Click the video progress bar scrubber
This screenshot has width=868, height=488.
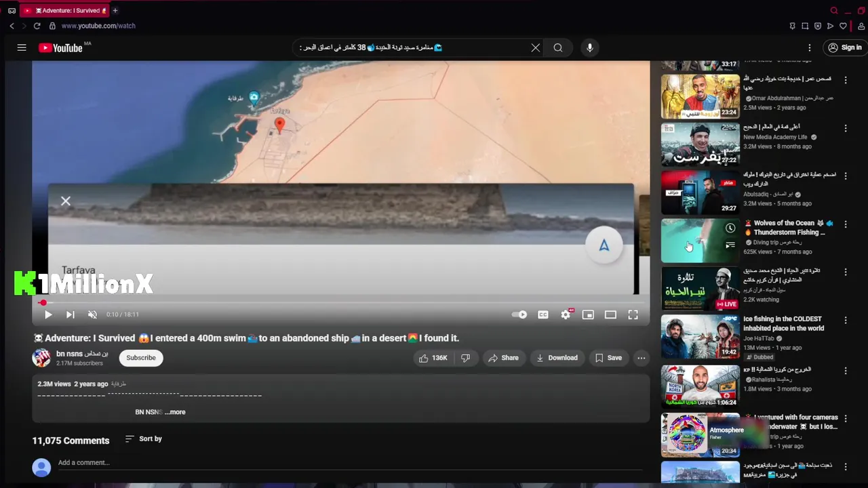pos(43,303)
